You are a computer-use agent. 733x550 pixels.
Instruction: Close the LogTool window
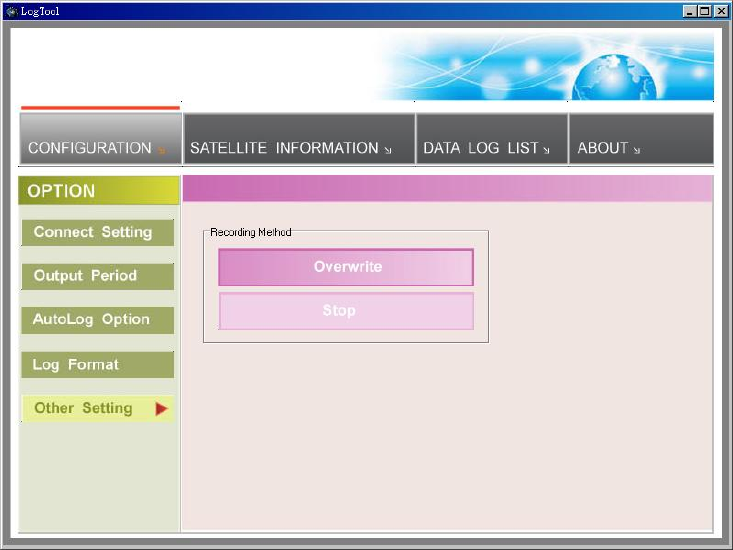point(721,11)
